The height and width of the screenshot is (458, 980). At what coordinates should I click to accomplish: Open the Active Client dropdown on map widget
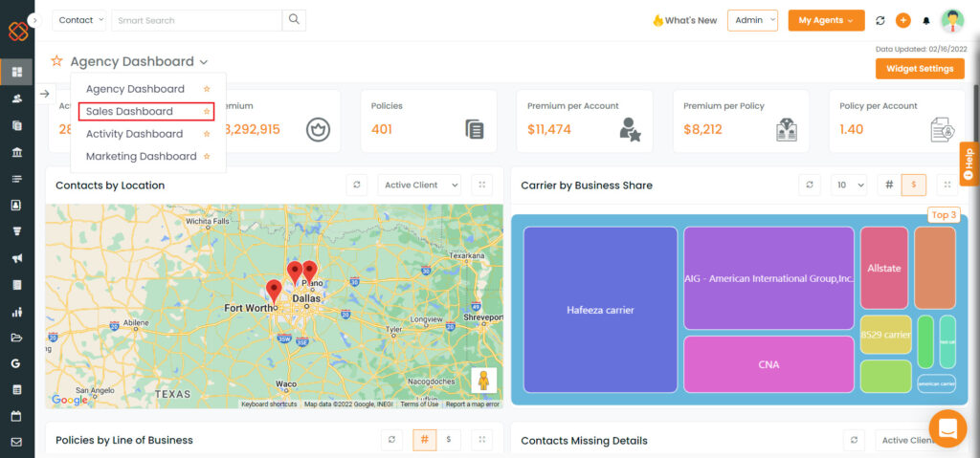click(x=419, y=185)
